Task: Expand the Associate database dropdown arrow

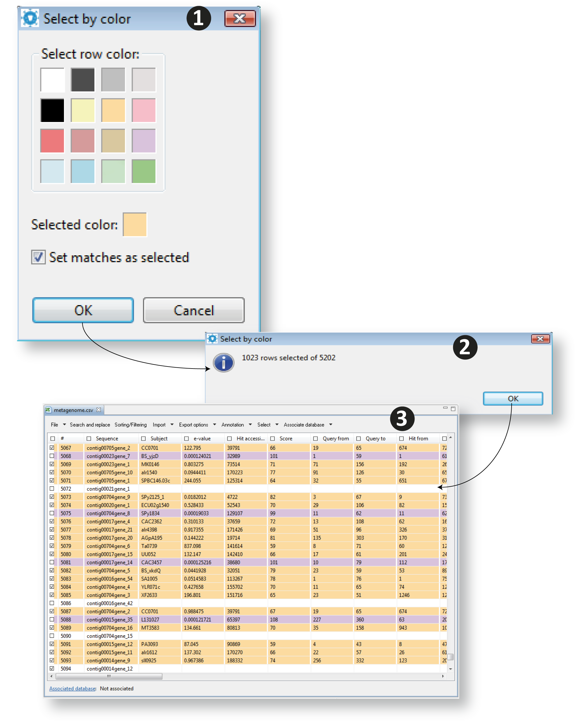Action: [x=331, y=424]
